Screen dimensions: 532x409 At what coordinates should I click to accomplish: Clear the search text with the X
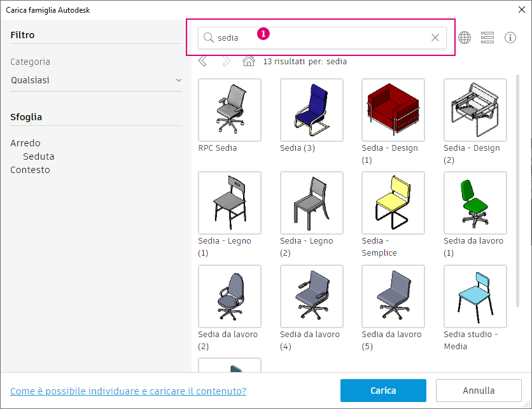coord(435,38)
